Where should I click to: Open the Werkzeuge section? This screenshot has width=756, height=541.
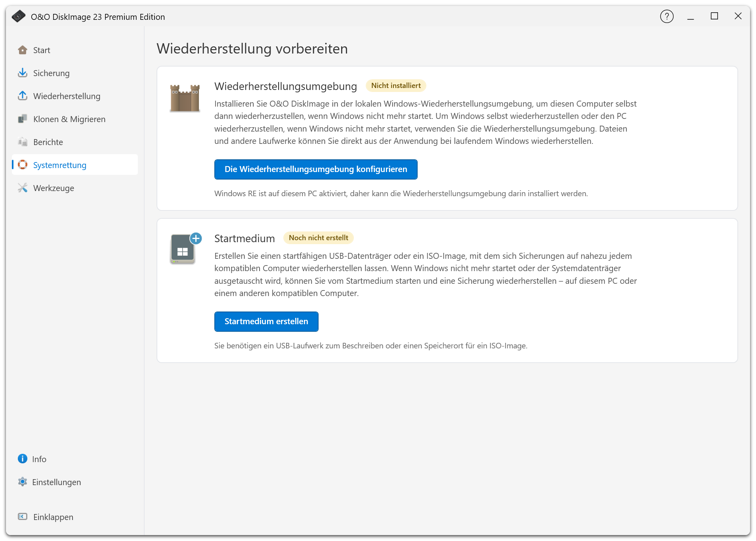[75, 188]
